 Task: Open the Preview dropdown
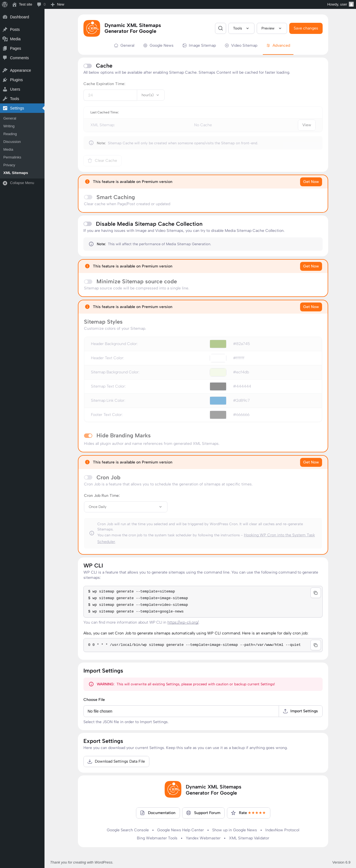click(x=272, y=28)
